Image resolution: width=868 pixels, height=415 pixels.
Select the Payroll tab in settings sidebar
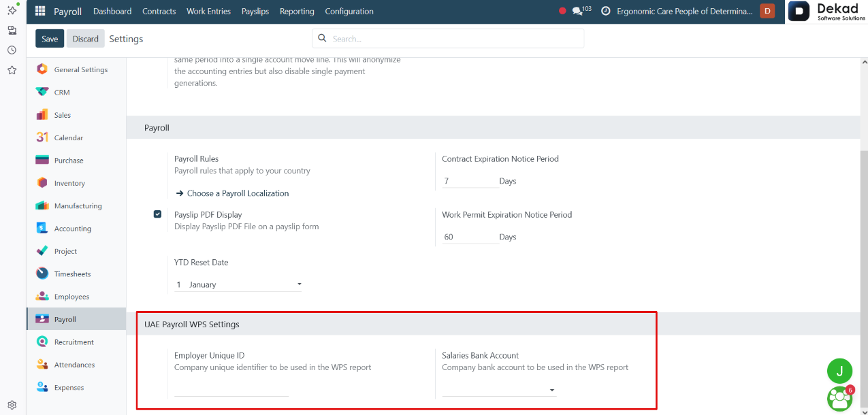(76, 319)
